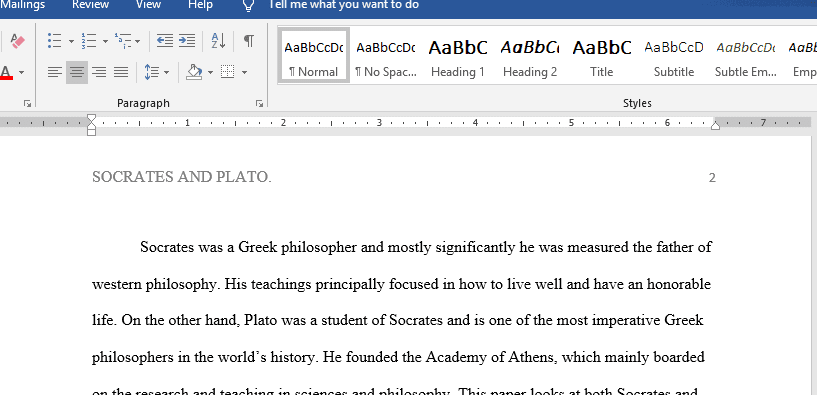This screenshot has width=817, height=395.
Task: Click the left indent square on ruler
Action: pyautogui.click(x=92, y=132)
